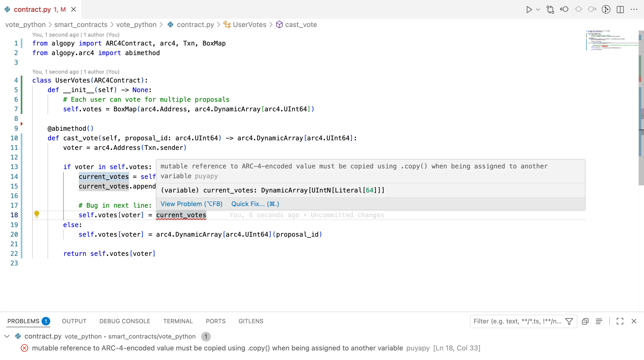Click Quick Fix in the hover popup
This screenshot has width=644, height=360.
255,204
